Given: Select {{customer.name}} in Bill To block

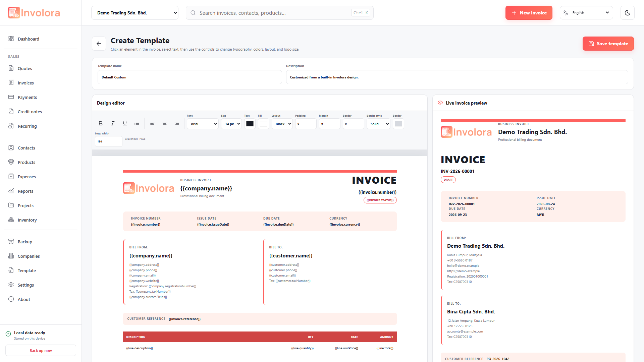Looking at the screenshot, I should [x=290, y=256].
